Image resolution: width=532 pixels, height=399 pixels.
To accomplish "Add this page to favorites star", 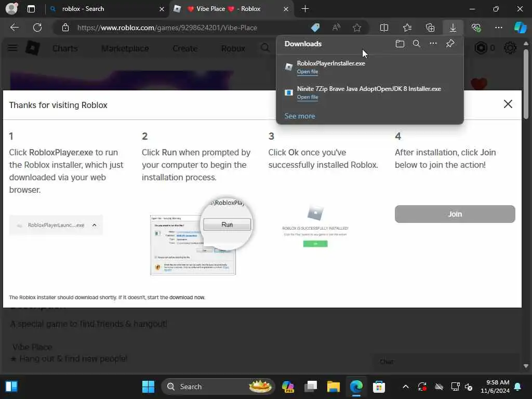I will (357, 28).
